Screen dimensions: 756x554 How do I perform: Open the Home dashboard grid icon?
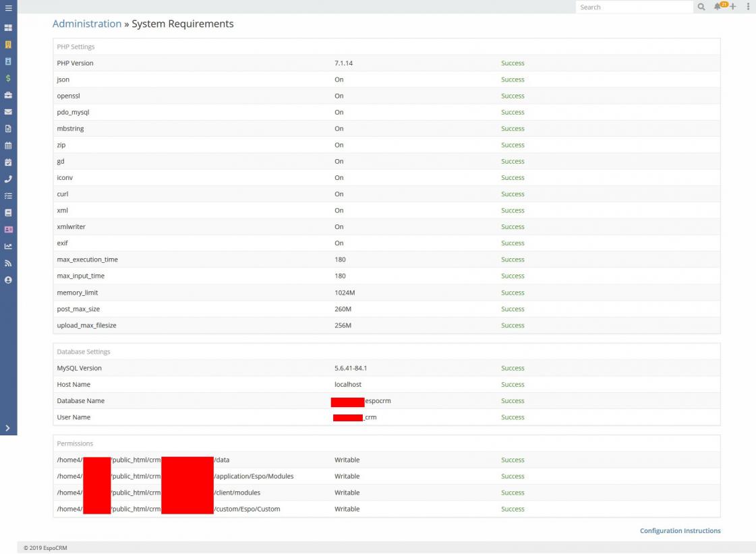(x=8, y=28)
